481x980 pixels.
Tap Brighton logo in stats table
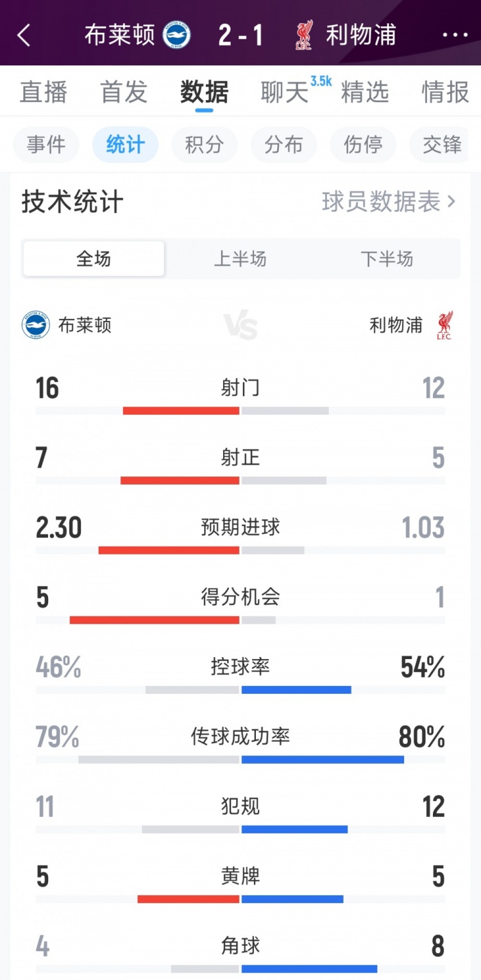point(36,325)
